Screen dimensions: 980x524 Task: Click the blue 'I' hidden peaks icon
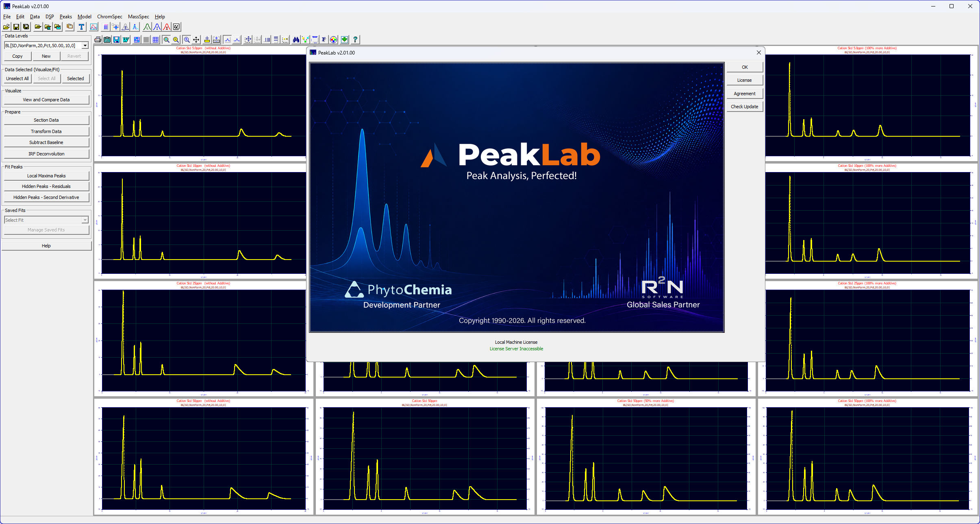(157, 27)
